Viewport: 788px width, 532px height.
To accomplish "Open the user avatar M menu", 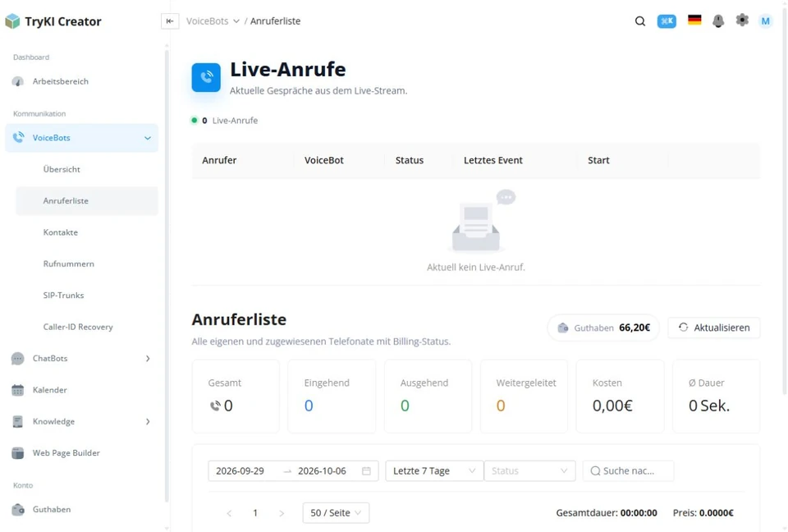I will coord(765,21).
